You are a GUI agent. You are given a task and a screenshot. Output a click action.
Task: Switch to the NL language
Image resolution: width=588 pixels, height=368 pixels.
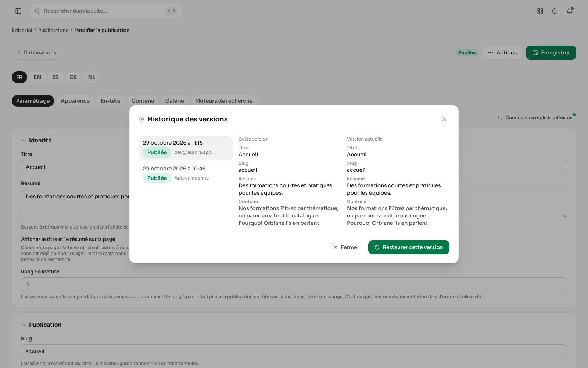point(92,77)
